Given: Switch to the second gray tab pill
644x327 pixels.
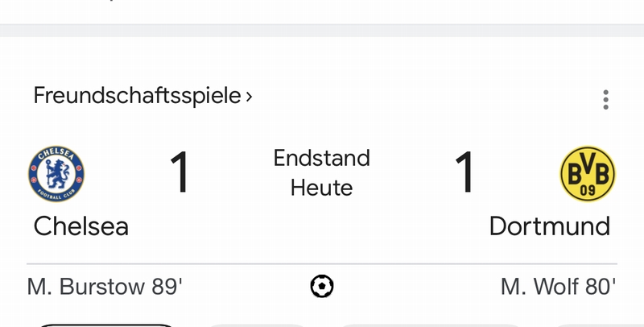Looking at the screenshot, I should click(x=257, y=325).
